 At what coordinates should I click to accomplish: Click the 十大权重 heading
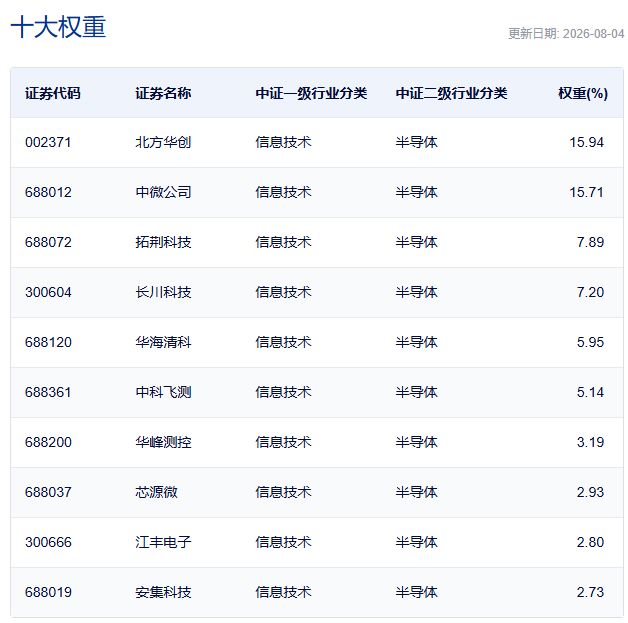[58, 27]
